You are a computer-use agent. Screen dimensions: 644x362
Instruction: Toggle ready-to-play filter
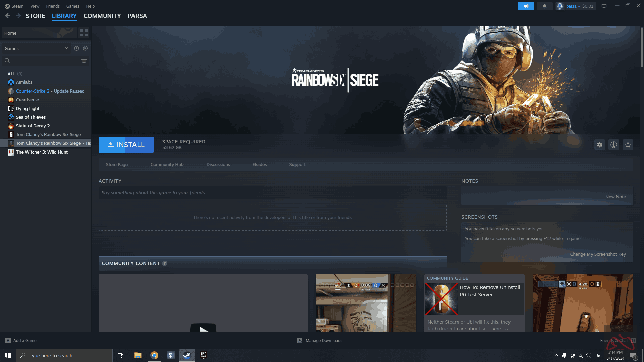tap(85, 48)
